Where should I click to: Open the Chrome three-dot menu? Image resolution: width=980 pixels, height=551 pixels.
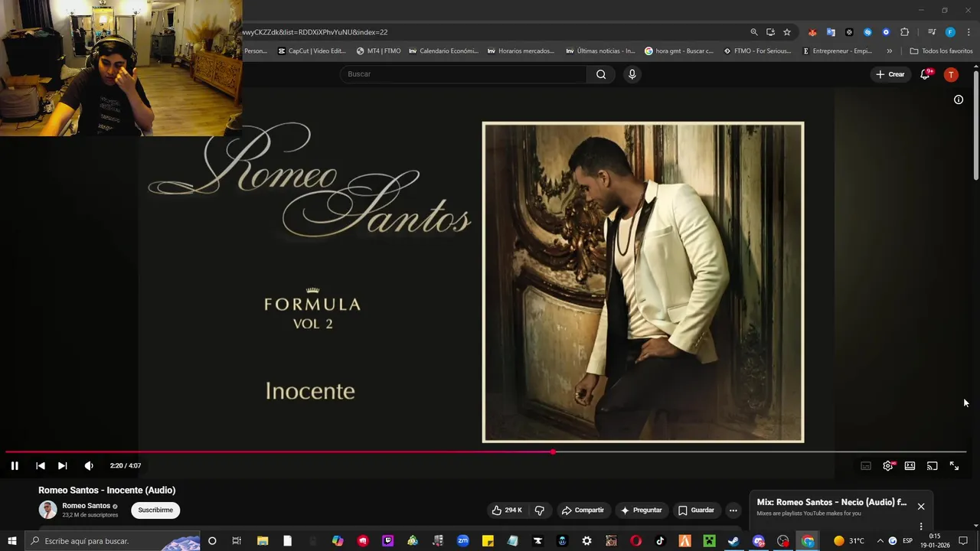969,32
